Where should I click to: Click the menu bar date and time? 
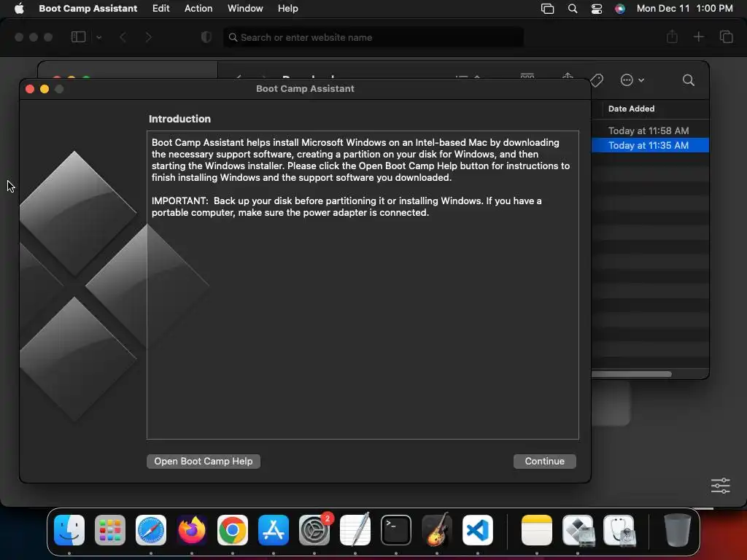click(684, 9)
